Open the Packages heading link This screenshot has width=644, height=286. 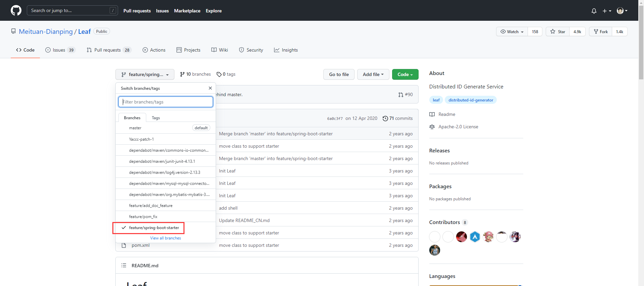click(x=440, y=186)
